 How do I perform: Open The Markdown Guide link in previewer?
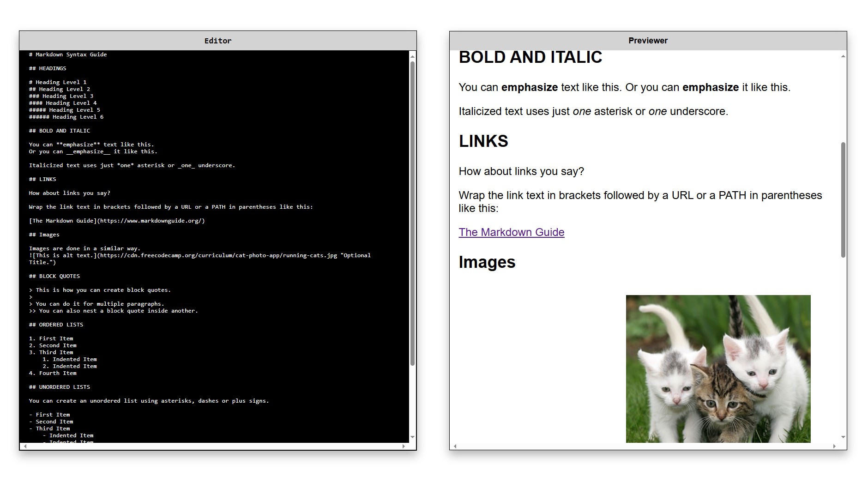coord(511,232)
